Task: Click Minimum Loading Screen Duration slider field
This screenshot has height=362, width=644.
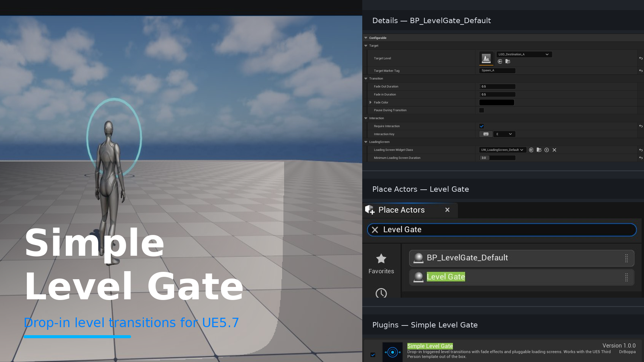Action: [497, 158]
